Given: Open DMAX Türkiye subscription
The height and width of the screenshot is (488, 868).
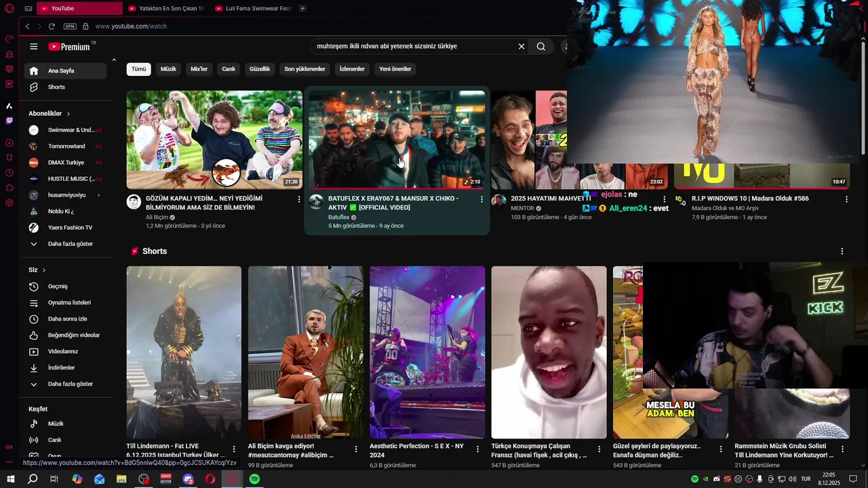Looking at the screenshot, I should [65, 163].
